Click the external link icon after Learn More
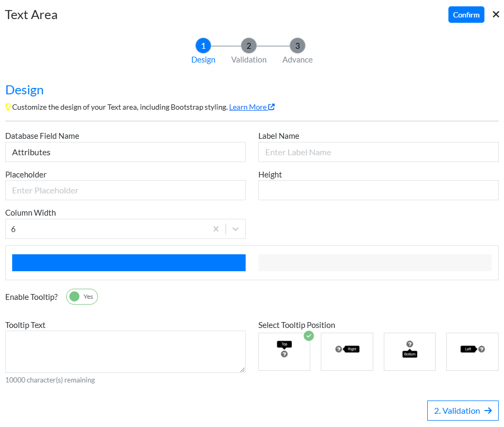Image resolution: width=504 pixels, height=427 pixels. coord(271,107)
